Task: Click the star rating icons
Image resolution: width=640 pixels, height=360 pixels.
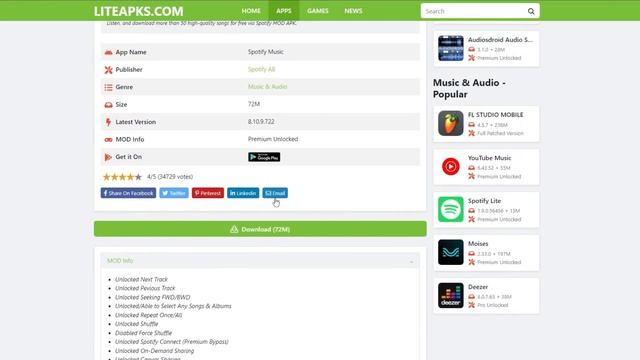Action: pos(122,177)
